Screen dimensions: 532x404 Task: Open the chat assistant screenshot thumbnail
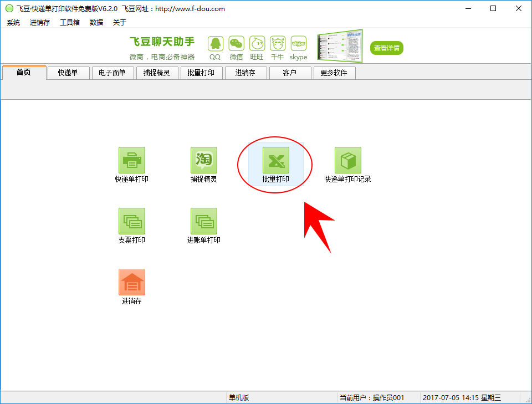pos(340,46)
